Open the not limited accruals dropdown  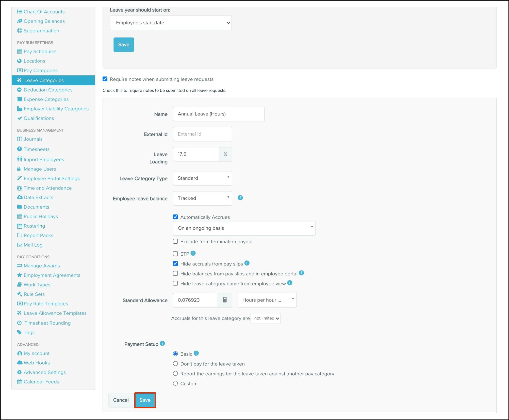(x=266, y=318)
